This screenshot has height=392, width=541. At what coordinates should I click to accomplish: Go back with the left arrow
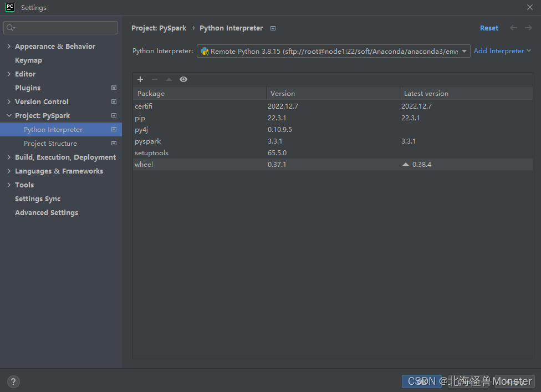(x=513, y=28)
